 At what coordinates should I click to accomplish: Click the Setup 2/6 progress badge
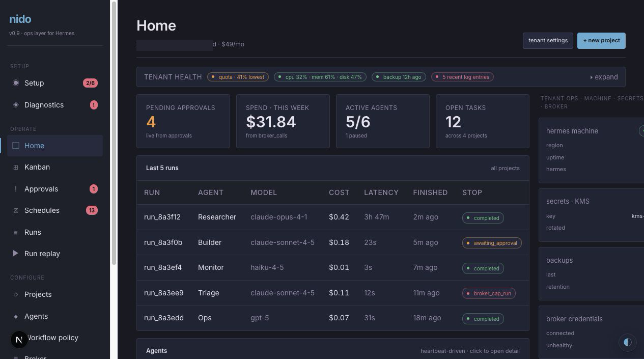pyautogui.click(x=90, y=83)
